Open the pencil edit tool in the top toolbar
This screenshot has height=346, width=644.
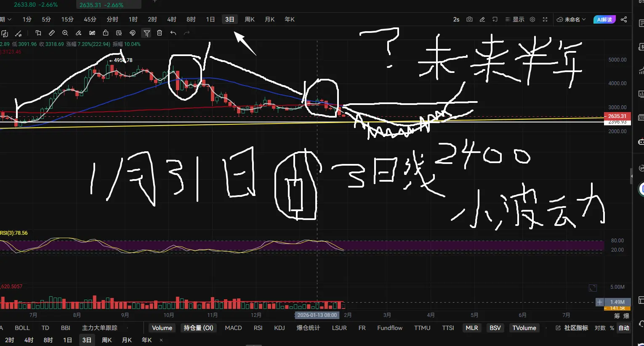coord(482,19)
